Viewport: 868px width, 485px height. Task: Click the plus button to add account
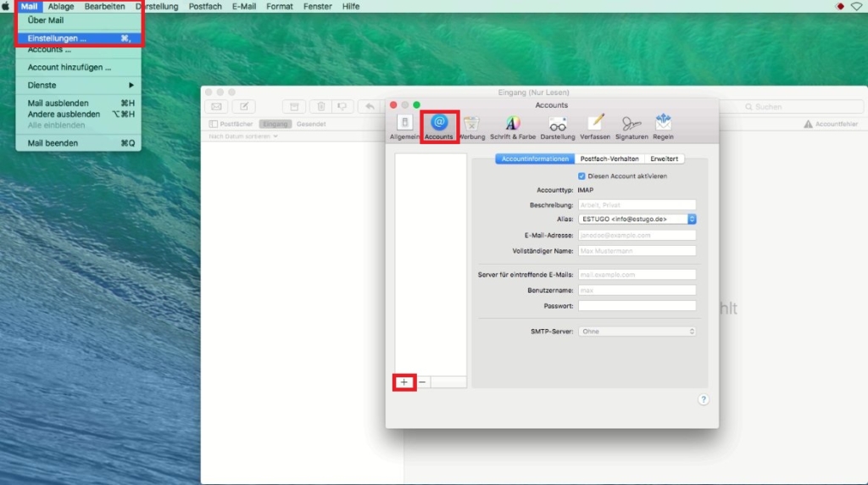click(403, 382)
